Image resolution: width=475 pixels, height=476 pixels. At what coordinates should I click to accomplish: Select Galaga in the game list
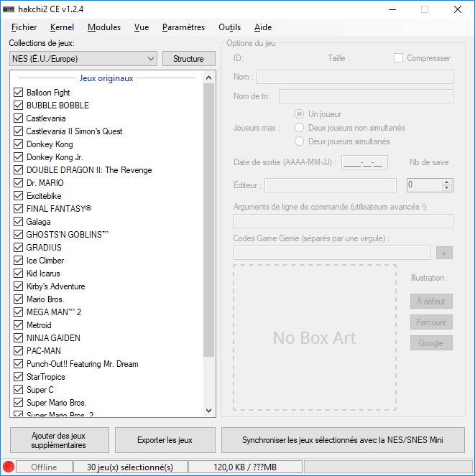coord(39,222)
